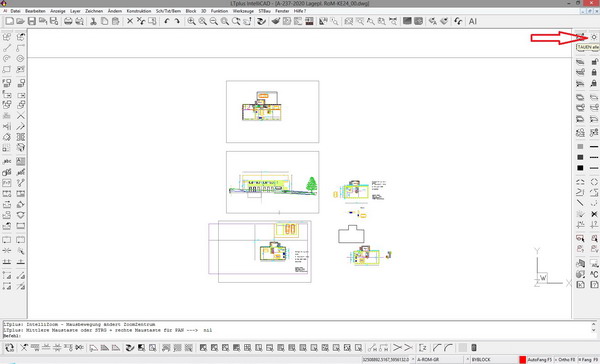Open the Konstruktion menu
The image size is (600, 364).
tap(139, 11)
